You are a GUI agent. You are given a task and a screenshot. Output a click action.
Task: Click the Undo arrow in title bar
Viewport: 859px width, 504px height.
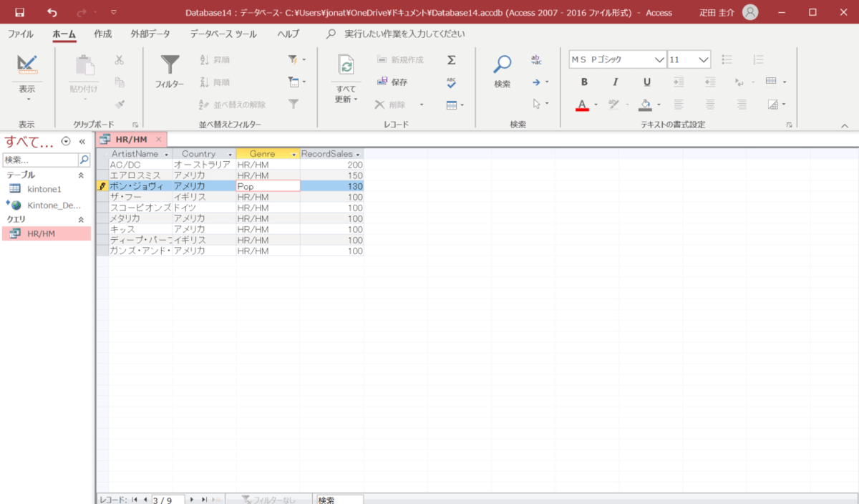(x=52, y=12)
